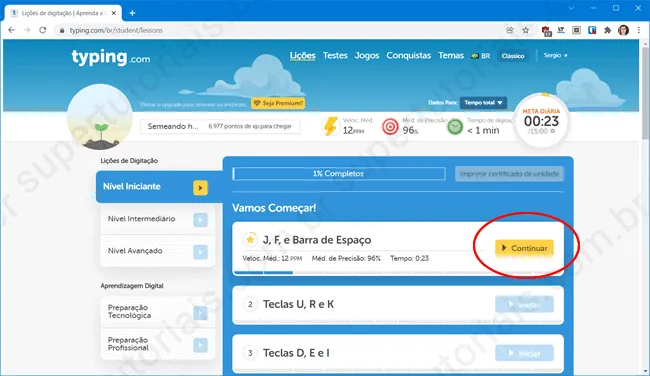
Task: Click the green clock typing time icon
Action: tap(455, 127)
